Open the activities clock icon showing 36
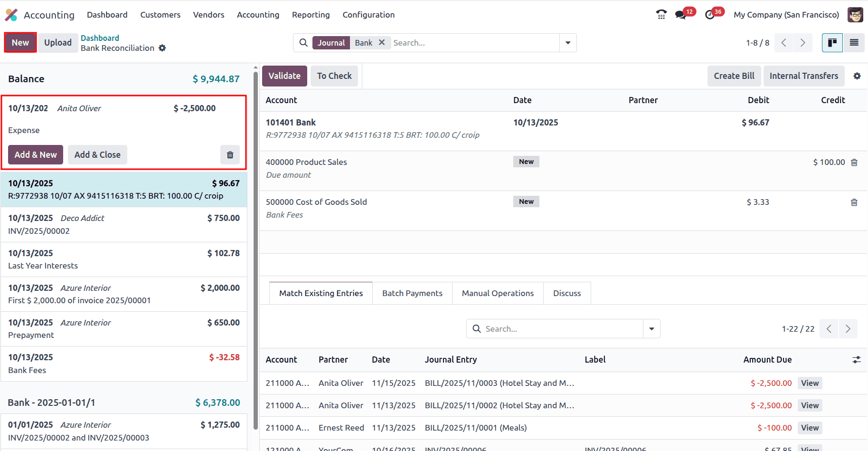 710,15
